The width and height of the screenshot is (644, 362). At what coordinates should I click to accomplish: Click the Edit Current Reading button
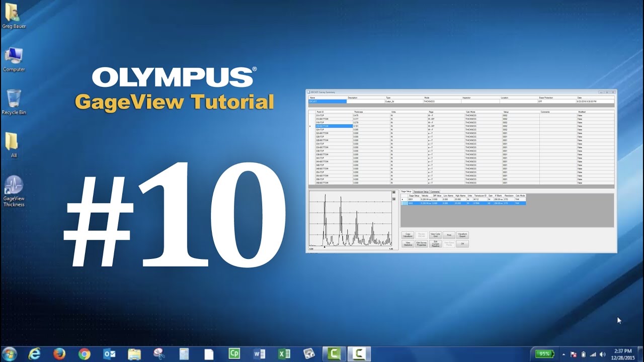coord(435,244)
